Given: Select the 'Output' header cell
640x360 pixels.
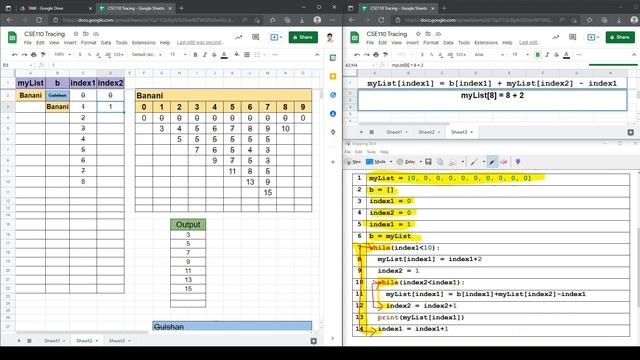Looking at the screenshot, I should tap(188, 224).
